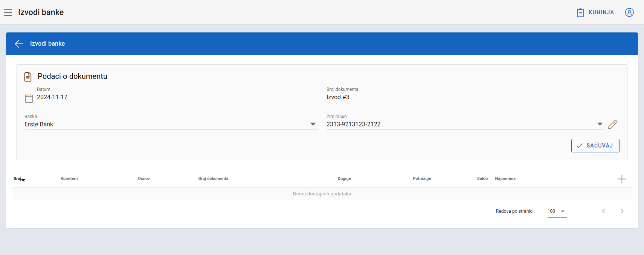Click the Komitent column header
The image size is (644, 255).
click(69, 179)
